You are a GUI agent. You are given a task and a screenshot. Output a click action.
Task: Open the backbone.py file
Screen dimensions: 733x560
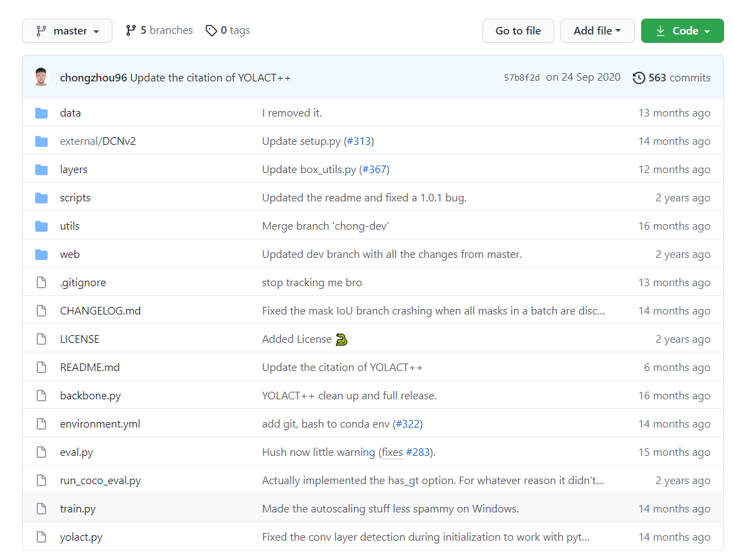click(x=90, y=396)
